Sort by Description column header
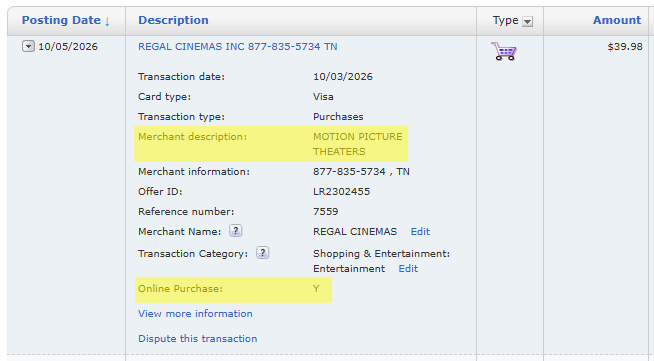Screen dimensions: 654x361 coord(173,20)
